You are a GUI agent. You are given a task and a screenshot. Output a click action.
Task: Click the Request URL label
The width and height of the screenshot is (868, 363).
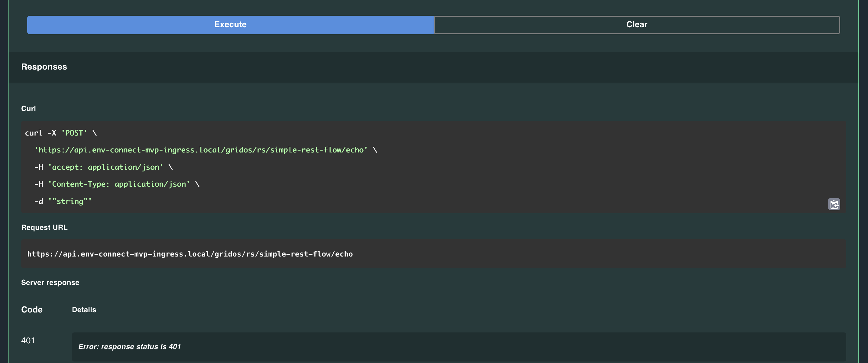pos(44,227)
